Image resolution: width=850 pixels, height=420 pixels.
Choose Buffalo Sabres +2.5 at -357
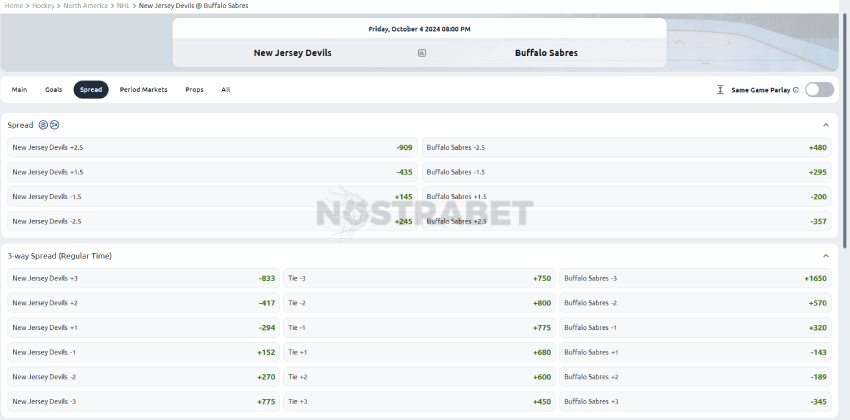tap(627, 221)
